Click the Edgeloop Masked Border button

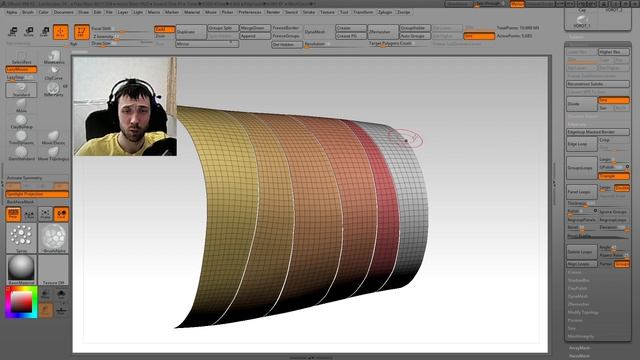[x=598, y=132]
